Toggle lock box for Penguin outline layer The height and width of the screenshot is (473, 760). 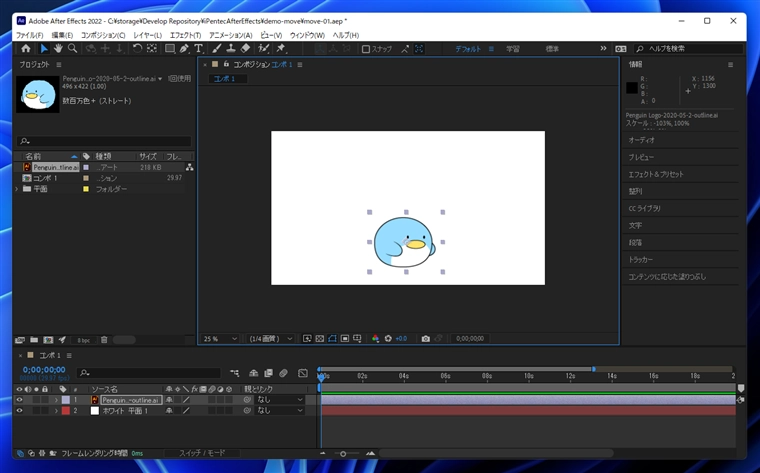pos(45,400)
